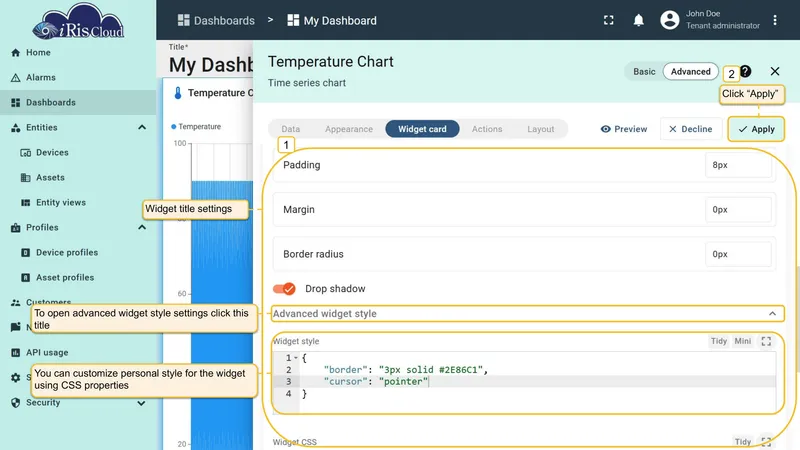
Task: Edit the Margin value field
Action: pyautogui.click(x=738, y=210)
